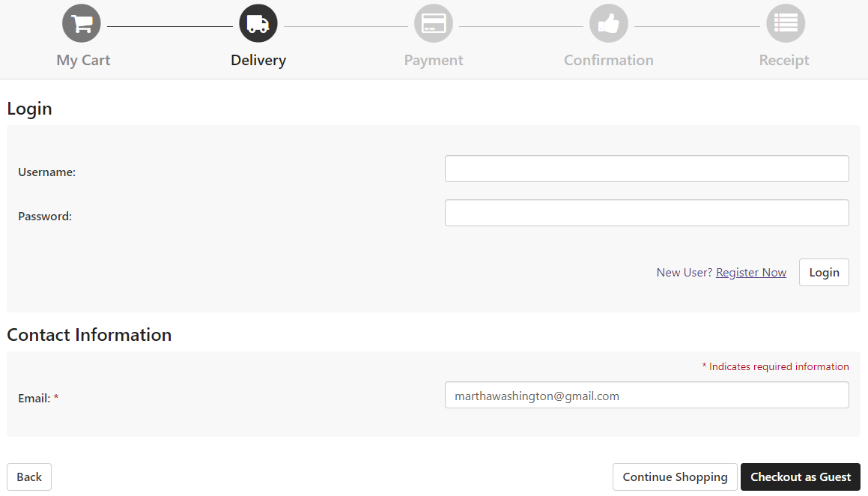Select the Delivery step label
Screen dimensions: 868x496
coord(258,61)
